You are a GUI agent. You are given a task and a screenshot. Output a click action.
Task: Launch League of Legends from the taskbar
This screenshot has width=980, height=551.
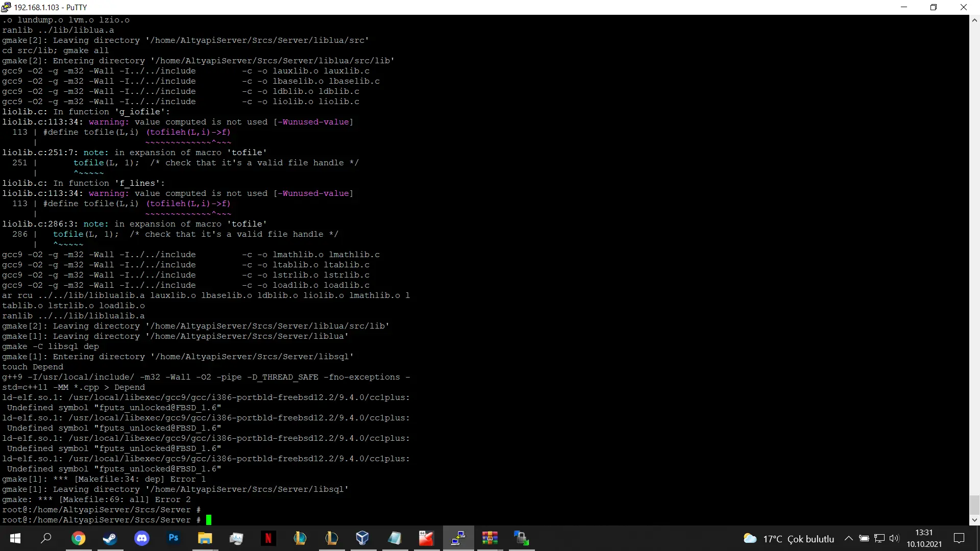[x=300, y=538]
